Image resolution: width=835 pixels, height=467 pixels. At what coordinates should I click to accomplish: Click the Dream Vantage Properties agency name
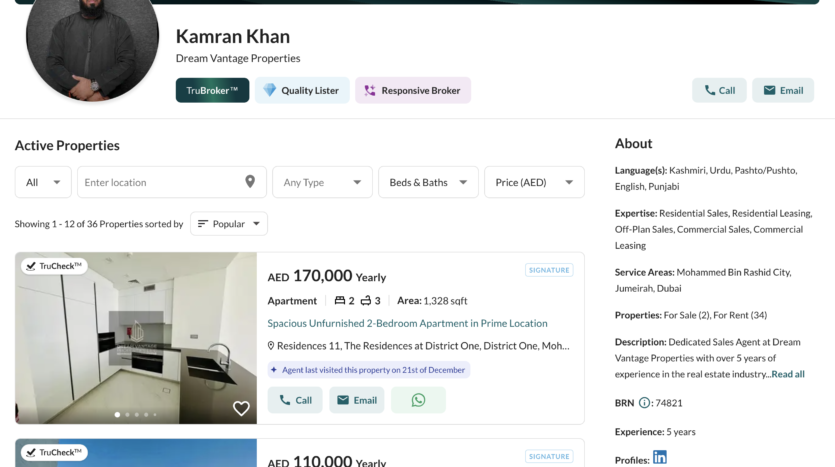pos(238,58)
